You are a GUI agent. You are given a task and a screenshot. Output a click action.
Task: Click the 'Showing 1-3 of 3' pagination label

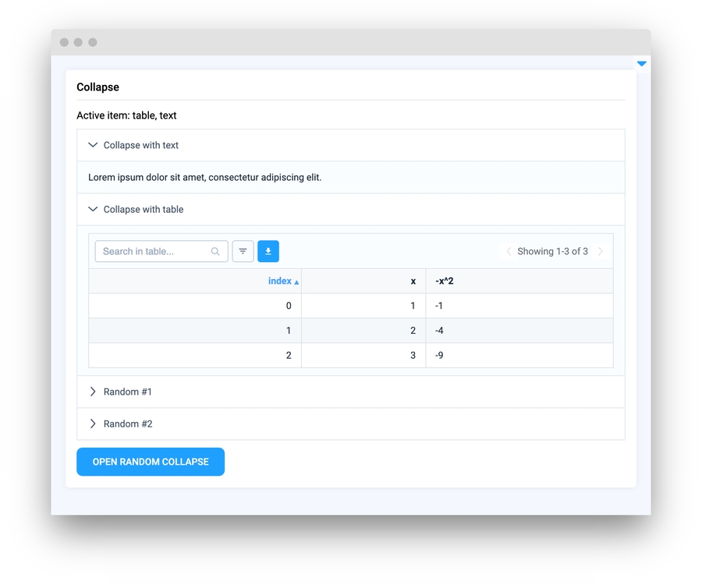pos(552,251)
